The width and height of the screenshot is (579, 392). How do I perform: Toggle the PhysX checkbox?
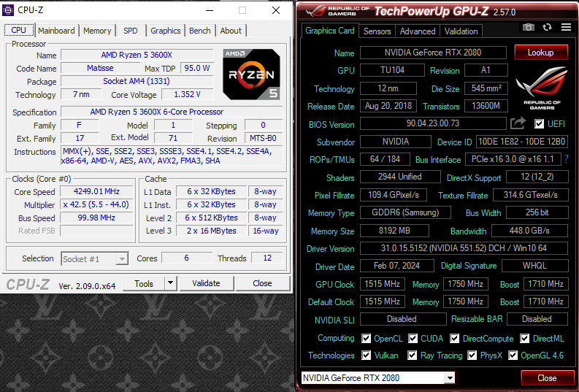tap(472, 355)
